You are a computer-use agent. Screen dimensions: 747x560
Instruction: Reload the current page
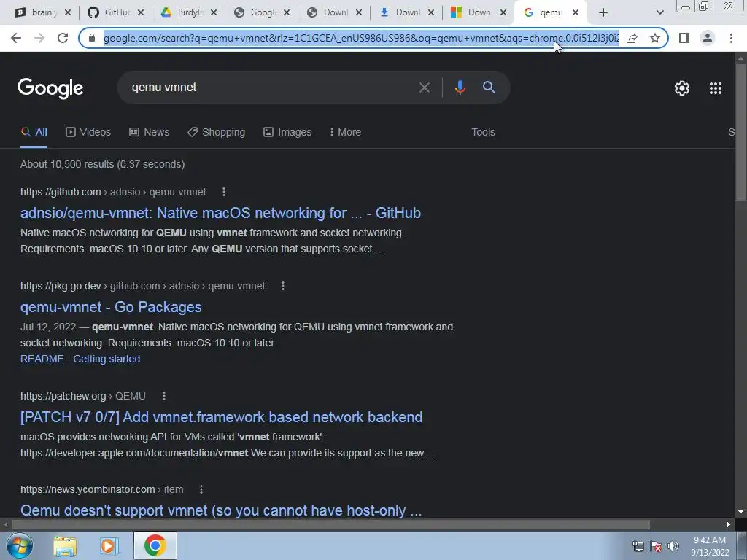point(63,38)
